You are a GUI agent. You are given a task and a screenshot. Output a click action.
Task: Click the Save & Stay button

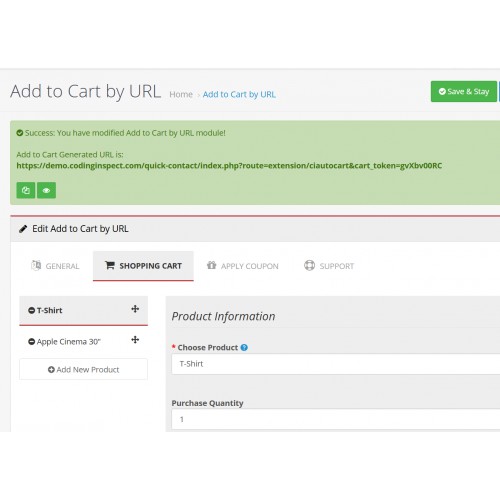(464, 91)
